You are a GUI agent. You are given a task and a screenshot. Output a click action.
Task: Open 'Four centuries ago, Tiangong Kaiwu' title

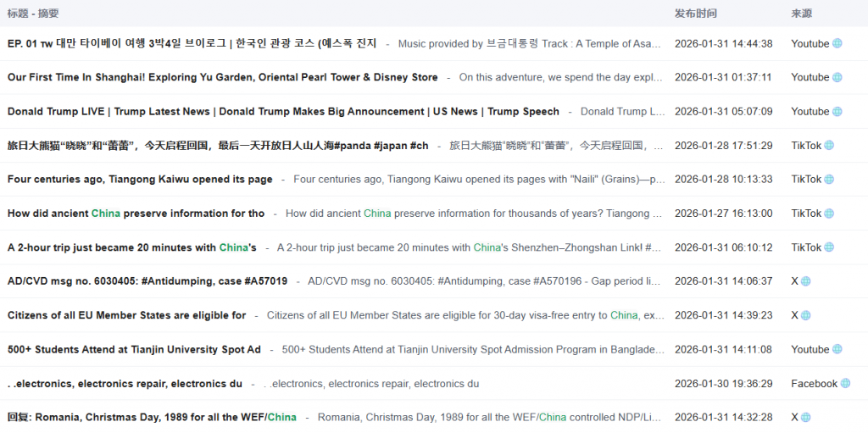140,179
